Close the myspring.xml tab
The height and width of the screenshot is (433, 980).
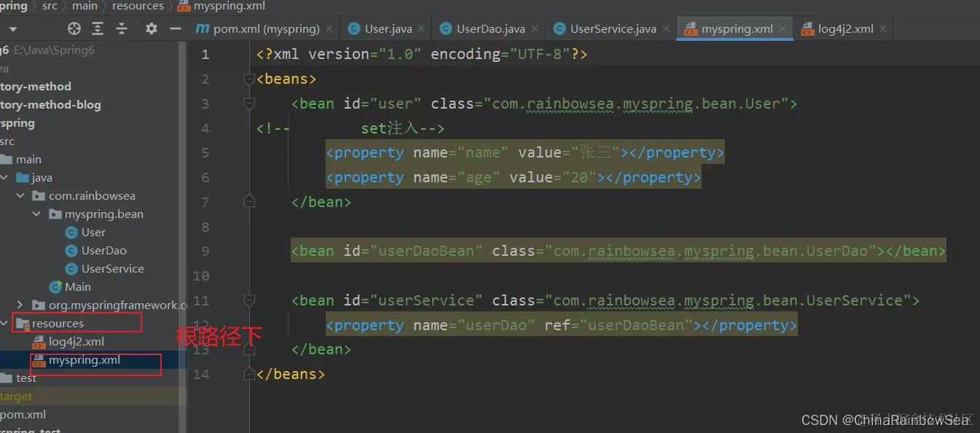(783, 29)
